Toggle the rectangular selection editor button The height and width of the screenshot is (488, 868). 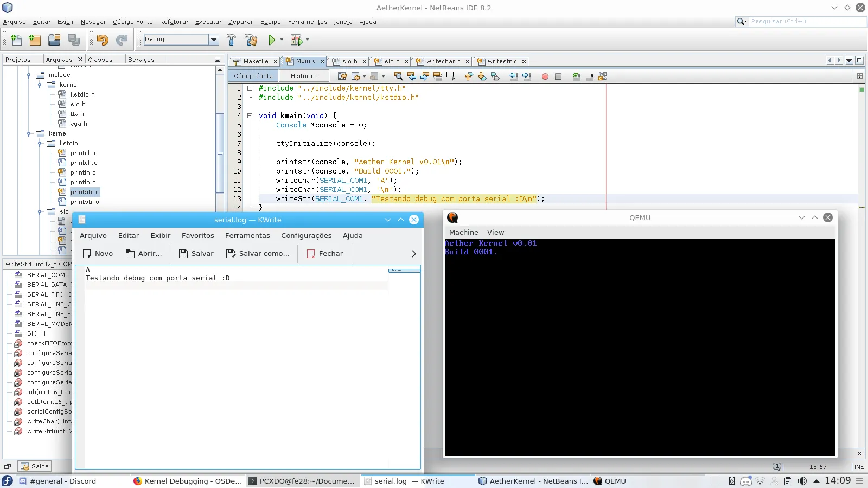click(451, 76)
